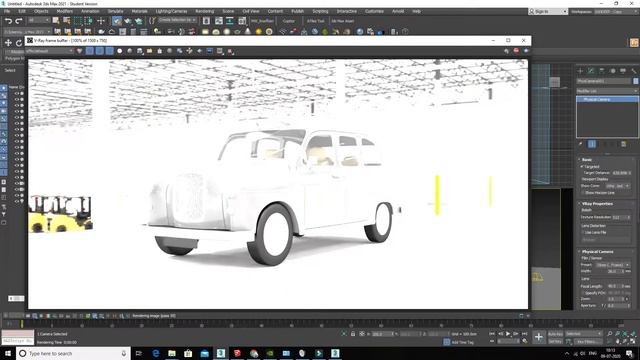Collapse the Basic rollout

(x=586, y=160)
